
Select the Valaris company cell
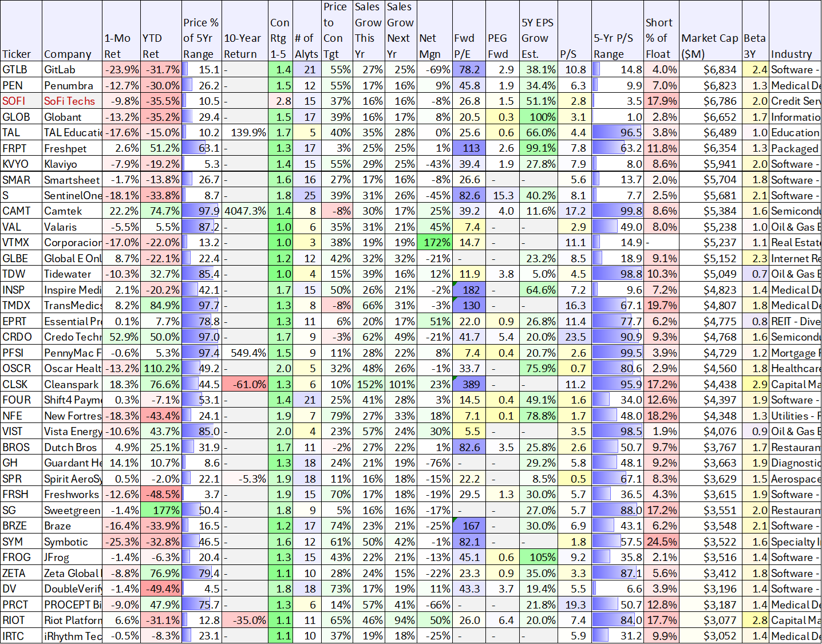[72, 227]
